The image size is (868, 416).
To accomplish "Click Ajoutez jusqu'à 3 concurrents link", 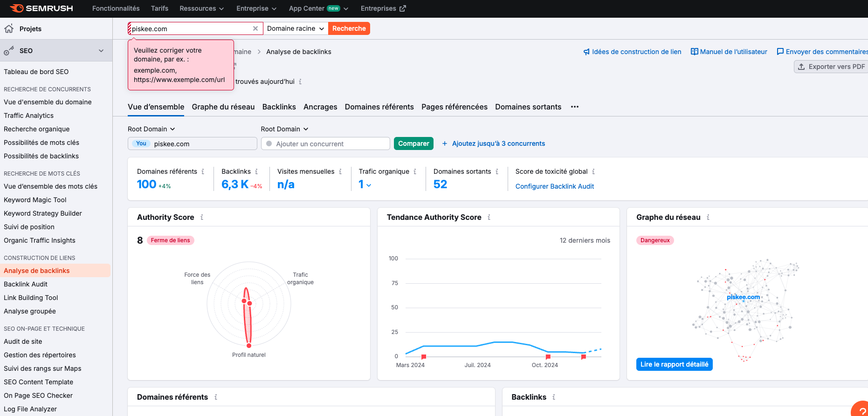I will tap(498, 143).
